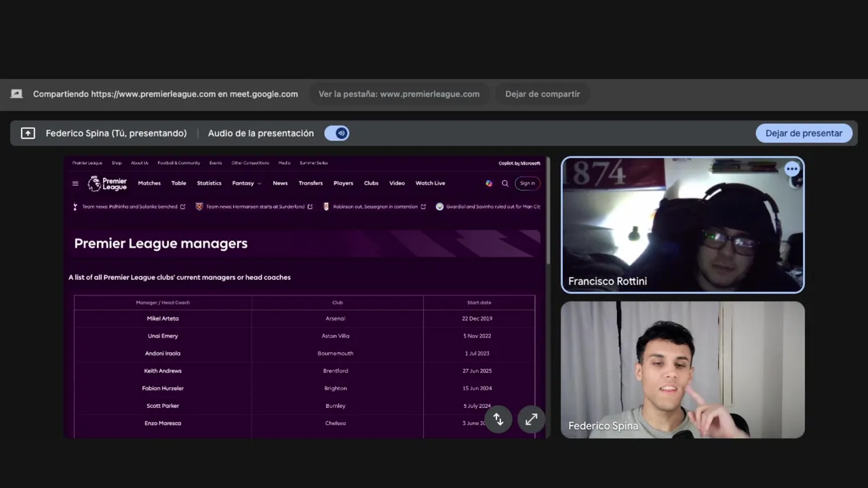Screen dimensions: 868x488
Task: Click Manchester City crest in news ticker
Action: click(x=439, y=207)
